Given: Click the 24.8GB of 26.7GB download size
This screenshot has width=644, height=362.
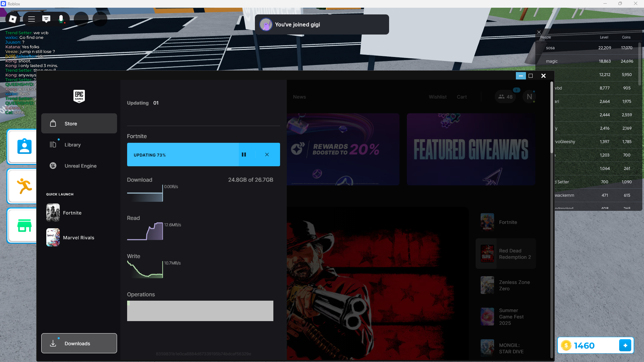Looking at the screenshot, I should (x=251, y=180).
